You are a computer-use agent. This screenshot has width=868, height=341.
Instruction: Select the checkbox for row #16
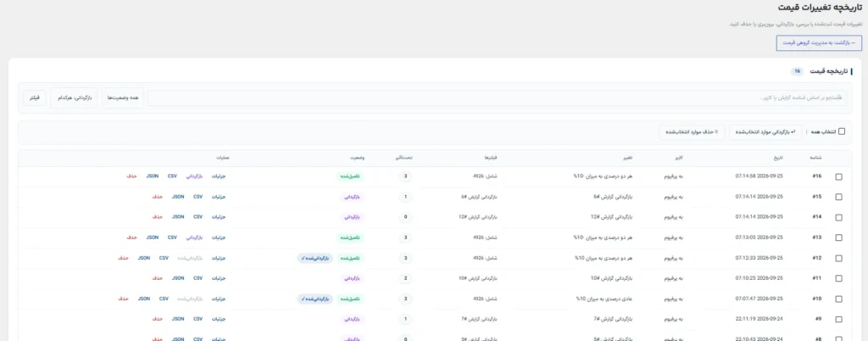coord(838,176)
